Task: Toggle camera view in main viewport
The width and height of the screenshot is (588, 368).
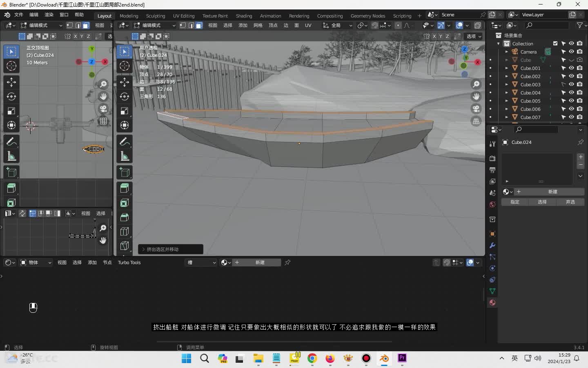Action: pos(476,109)
